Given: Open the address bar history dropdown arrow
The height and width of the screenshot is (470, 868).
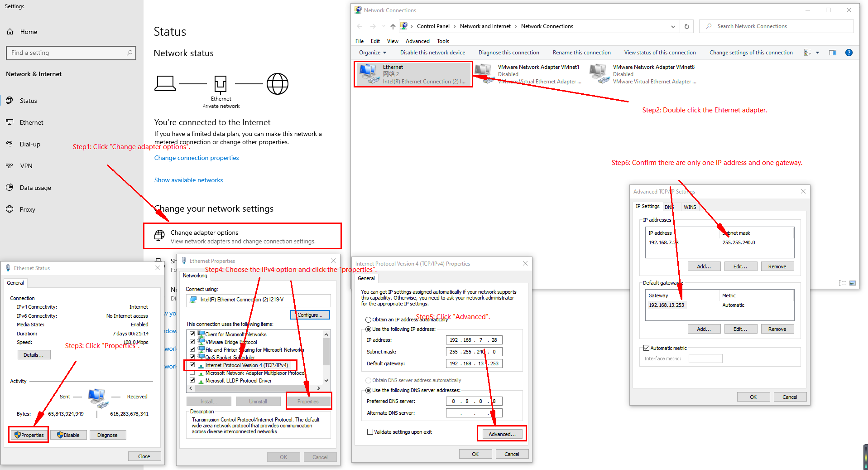Looking at the screenshot, I should point(673,26).
